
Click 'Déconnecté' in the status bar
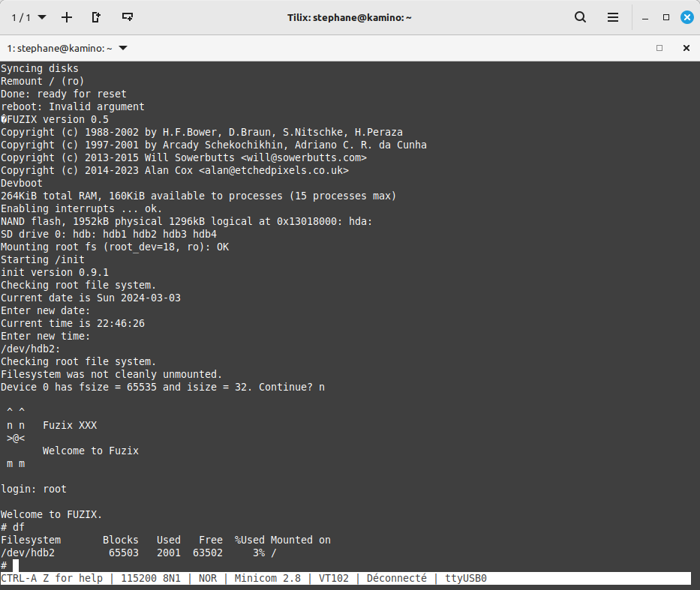397,579
